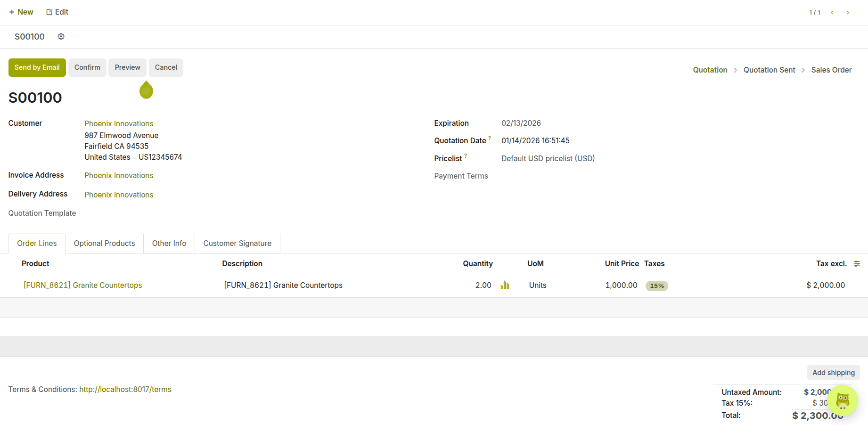Click the green droplet tour pointer
Image resolution: width=868 pixels, height=425 pixels.
pyautogui.click(x=146, y=90)
